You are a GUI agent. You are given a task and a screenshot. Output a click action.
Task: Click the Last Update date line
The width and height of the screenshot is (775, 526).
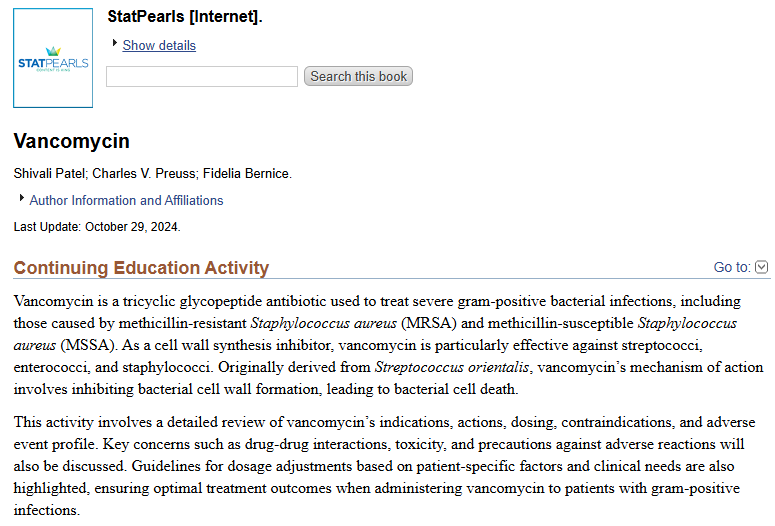pos(97,227)
